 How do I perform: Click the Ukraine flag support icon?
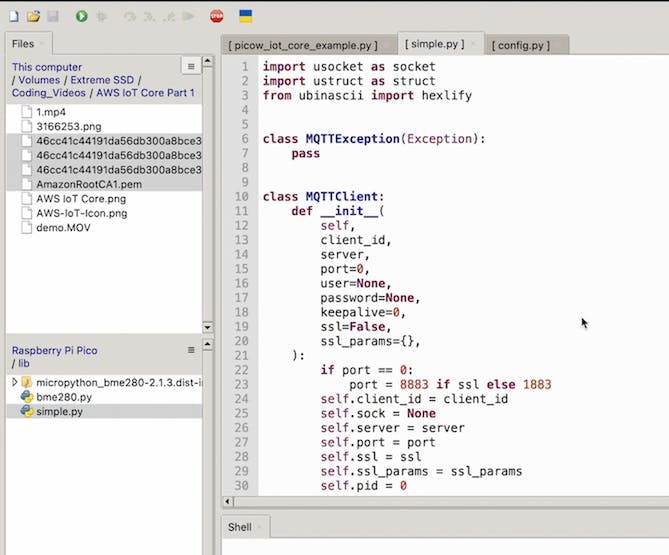point(245,16)
